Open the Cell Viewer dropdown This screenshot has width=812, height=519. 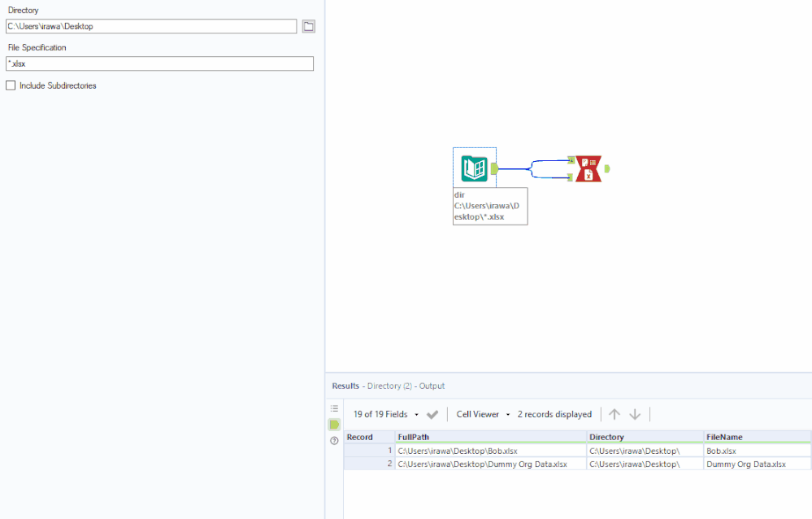(x=483, y=414)
